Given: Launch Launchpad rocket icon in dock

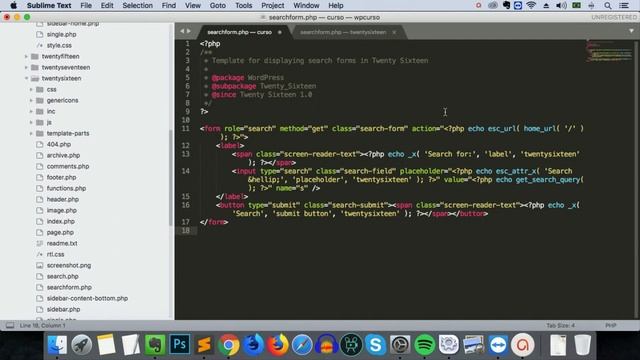Looking at the screenshot, I should click(x=82, y=345).
